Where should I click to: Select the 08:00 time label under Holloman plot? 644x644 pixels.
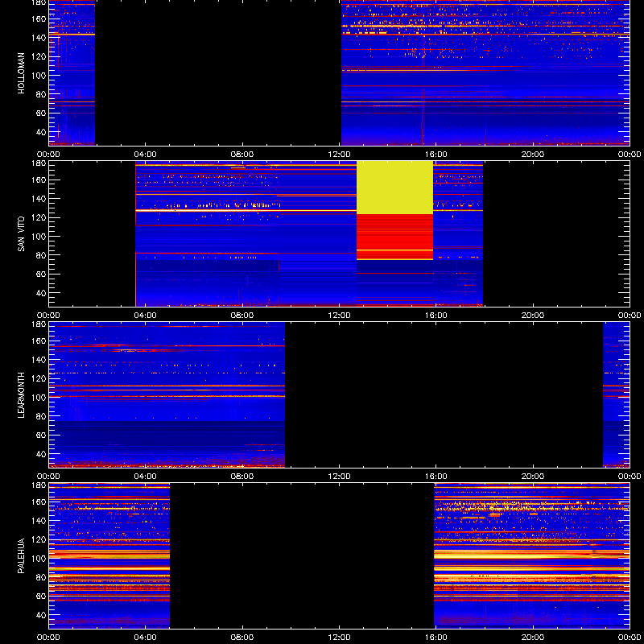point(242,155)
